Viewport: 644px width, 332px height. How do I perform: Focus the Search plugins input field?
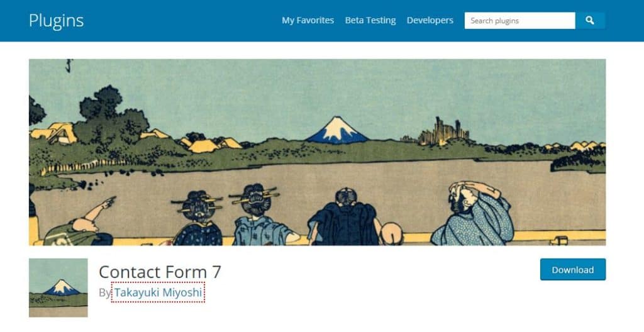point(519,21)
